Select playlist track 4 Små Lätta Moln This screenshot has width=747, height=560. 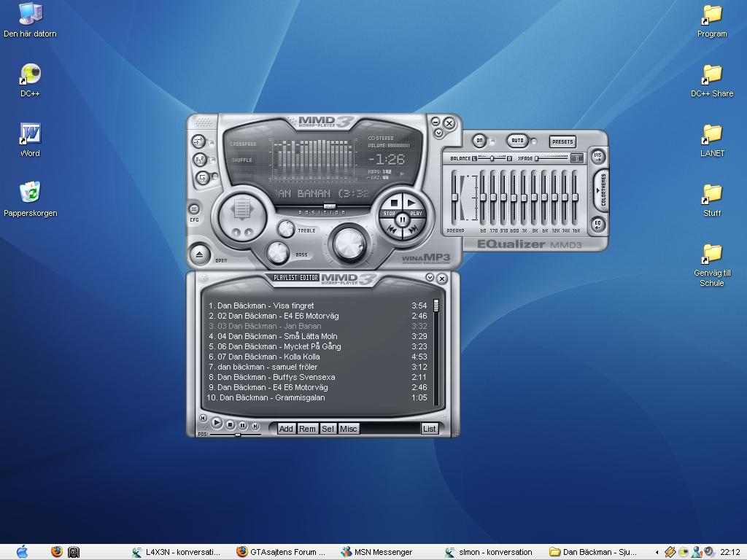[x=317, y=336]
